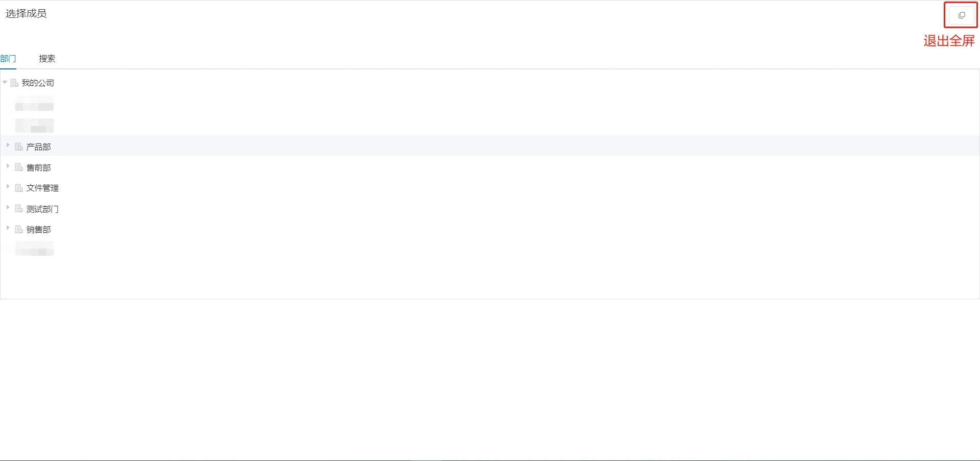
Task: Click the department icon beside 售前部
Action: click(x=19, y=167)
